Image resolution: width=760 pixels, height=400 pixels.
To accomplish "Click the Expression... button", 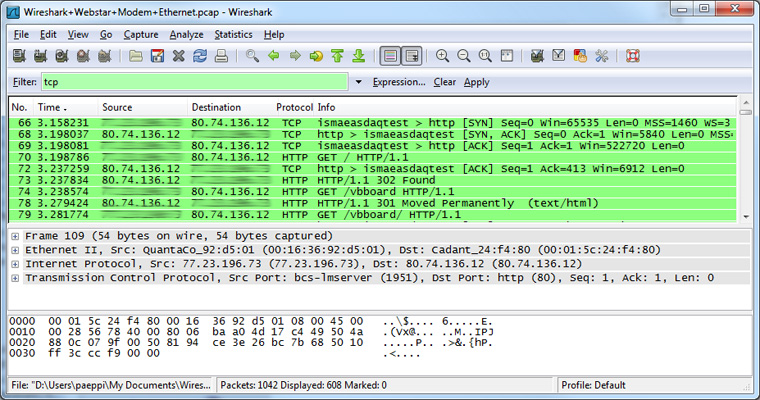I will (x=399, y=82).
